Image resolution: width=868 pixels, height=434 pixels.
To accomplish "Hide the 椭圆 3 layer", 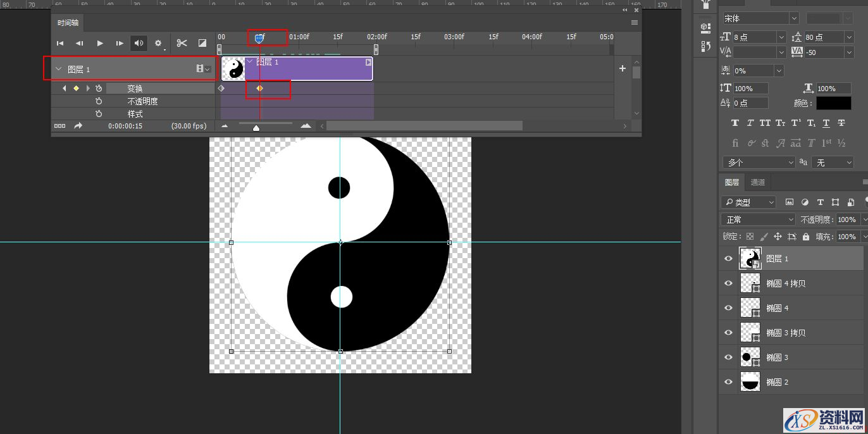I will coord(728,357).
